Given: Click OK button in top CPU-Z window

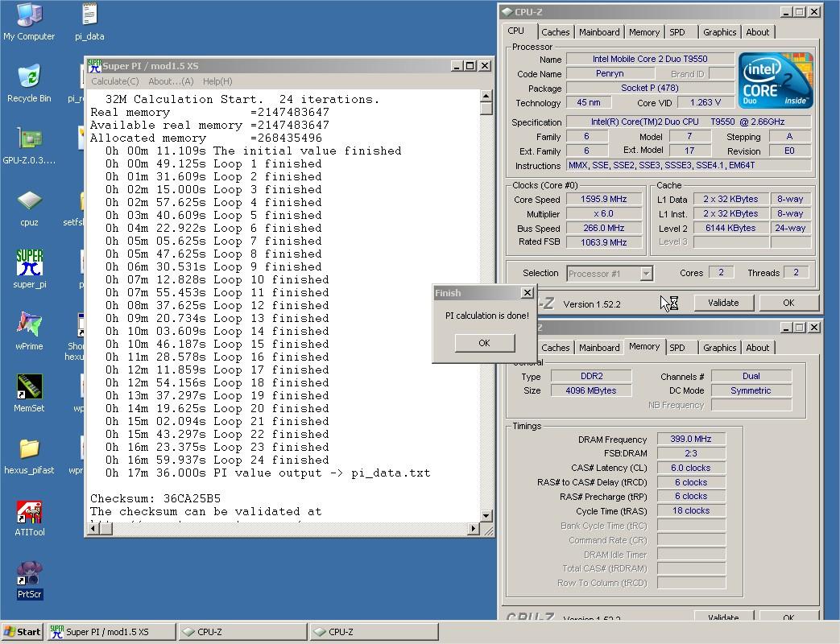Looking at the screenshot, I should coord(788,303).
